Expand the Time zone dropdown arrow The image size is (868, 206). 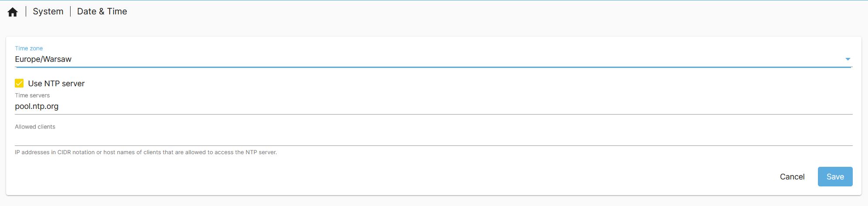(x=848, y=59)
